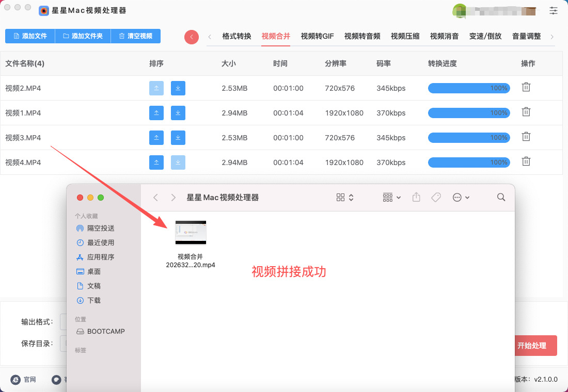This screenshot has width=568, height=392.
Task: Select file name 视频4.MP4
Action: click(x=23, y=162)
